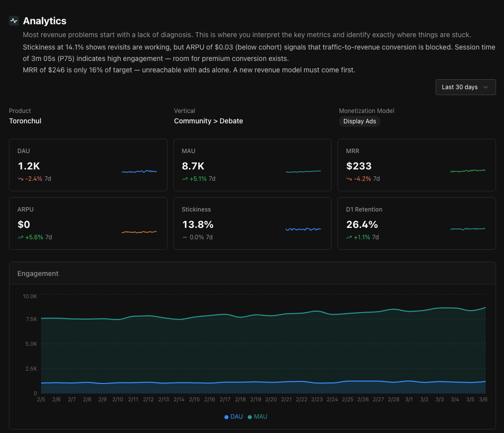
Task: Click the Toronchul product name
Action: 25,121
